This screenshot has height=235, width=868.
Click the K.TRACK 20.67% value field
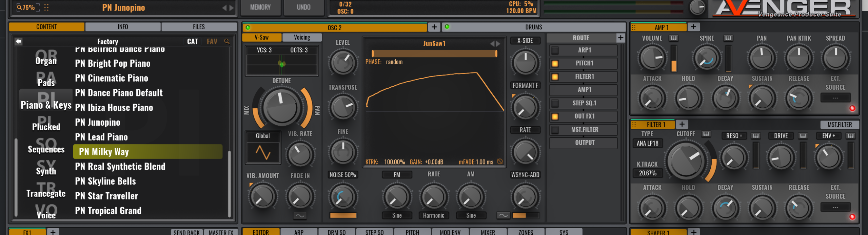(647, 173)
